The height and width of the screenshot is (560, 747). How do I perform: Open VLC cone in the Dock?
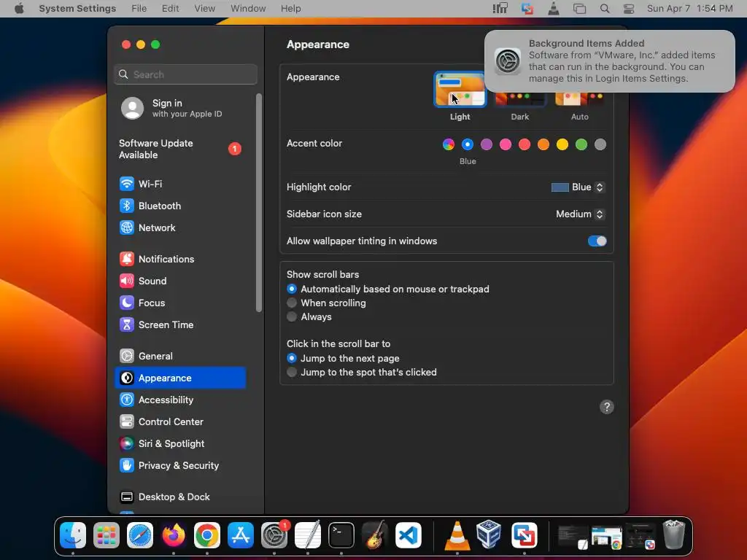coord(457,535)
